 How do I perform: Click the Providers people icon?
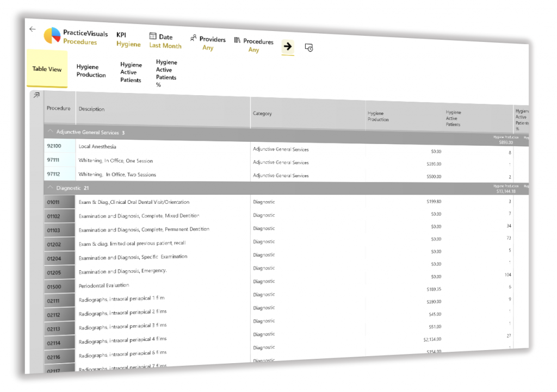coord(194,38)
